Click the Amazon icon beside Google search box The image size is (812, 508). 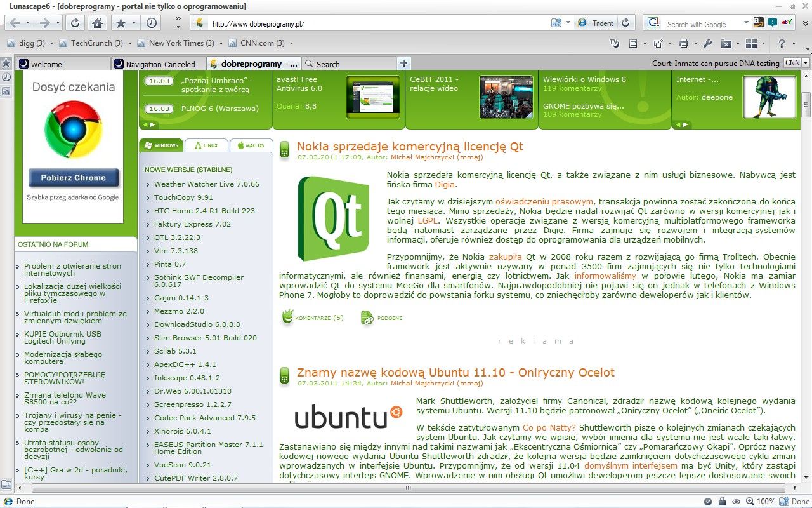click(x=759, y=23)
